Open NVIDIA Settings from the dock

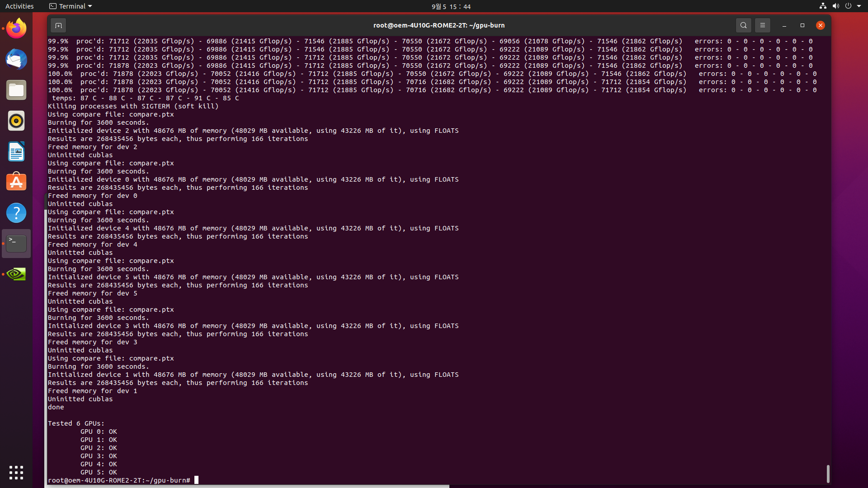[16, 274]
